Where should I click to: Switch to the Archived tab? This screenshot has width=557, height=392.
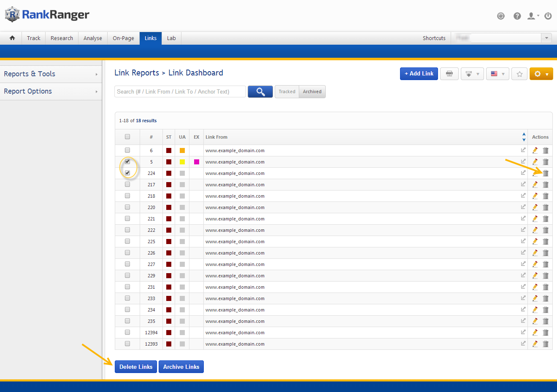pos(312,91)
